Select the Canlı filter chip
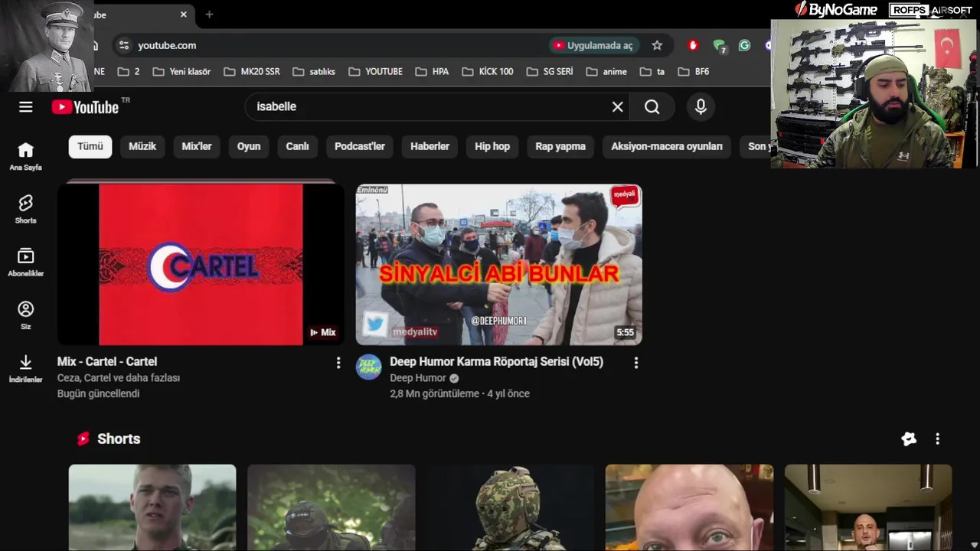Screen dimensions: 980x551 click(298, 146)
